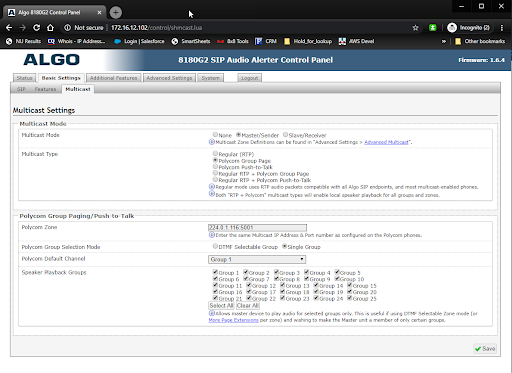512x373 pixels.
Task: Select None multicast mode
Action: click(215, 135)
